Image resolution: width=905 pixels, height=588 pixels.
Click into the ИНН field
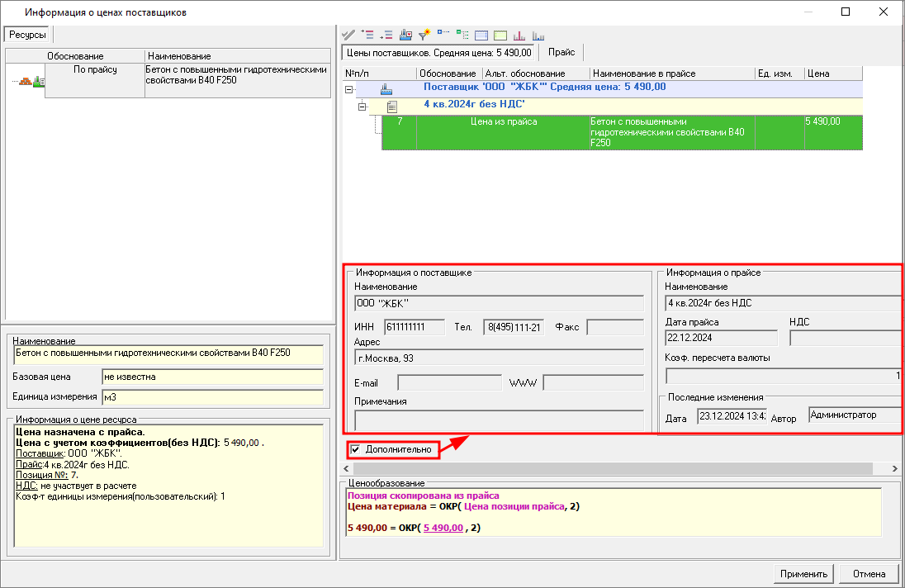(415, 327)
